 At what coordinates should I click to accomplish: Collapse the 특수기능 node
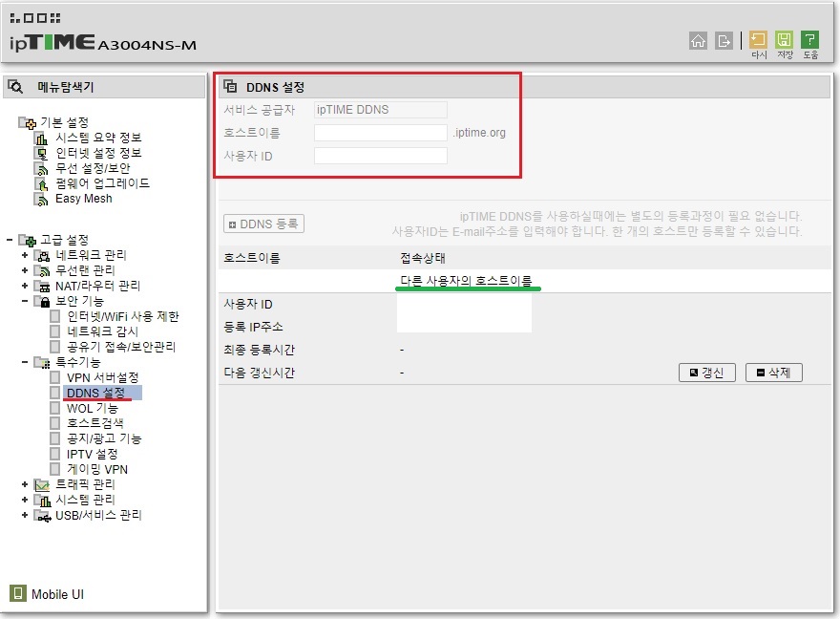[25, 362]
